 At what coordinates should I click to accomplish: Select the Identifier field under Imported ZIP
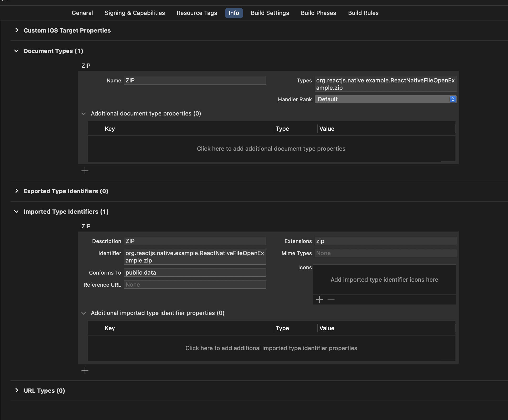coord(195,256)
